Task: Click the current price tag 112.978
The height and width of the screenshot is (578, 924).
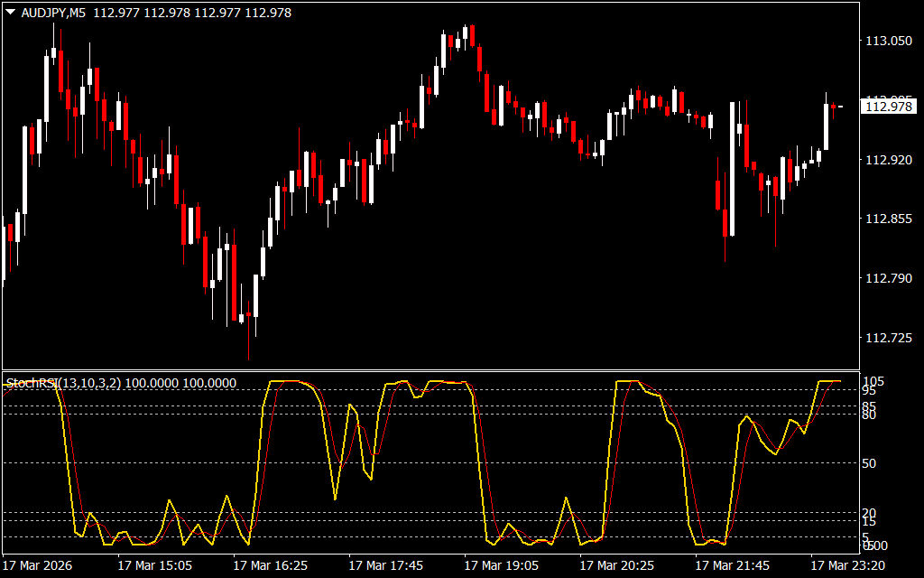Action: point(888,107)
